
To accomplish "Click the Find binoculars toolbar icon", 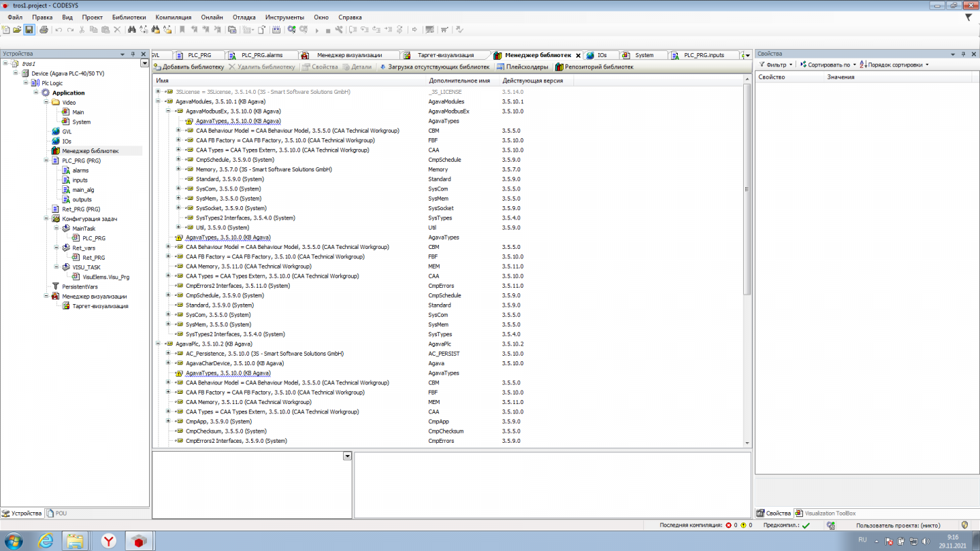I will pos(131,30).
